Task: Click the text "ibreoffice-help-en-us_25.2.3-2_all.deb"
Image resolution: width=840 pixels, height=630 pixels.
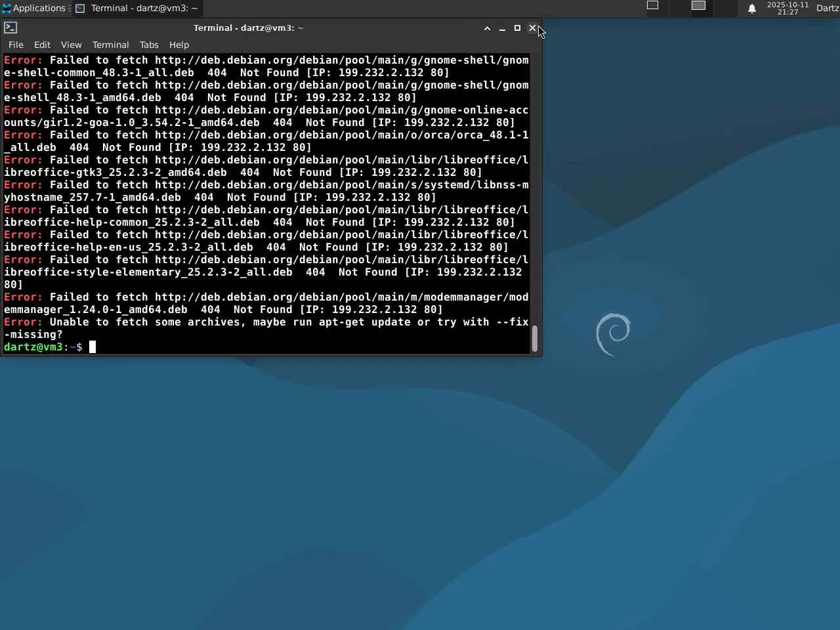Action: (129, 247)
